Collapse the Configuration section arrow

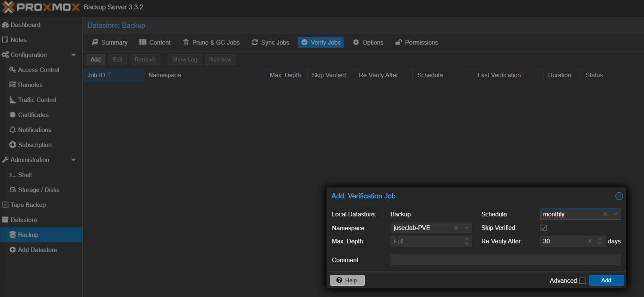(73, 55)
